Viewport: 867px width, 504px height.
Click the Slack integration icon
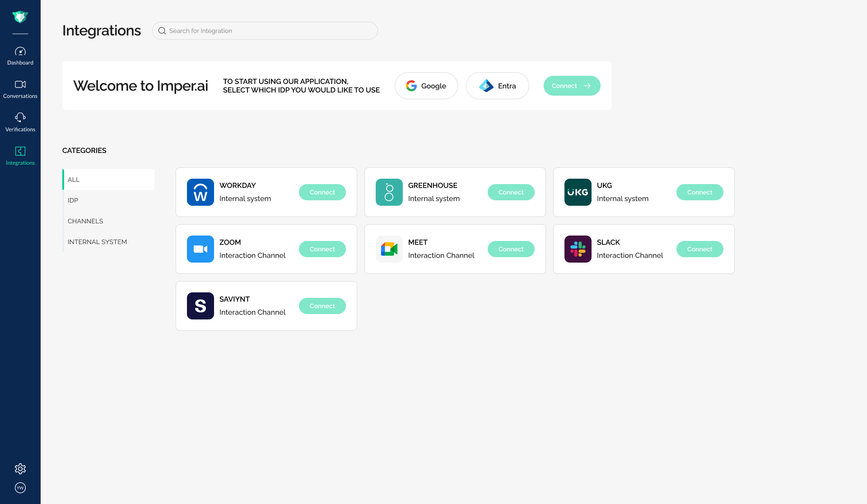(578, 249)
